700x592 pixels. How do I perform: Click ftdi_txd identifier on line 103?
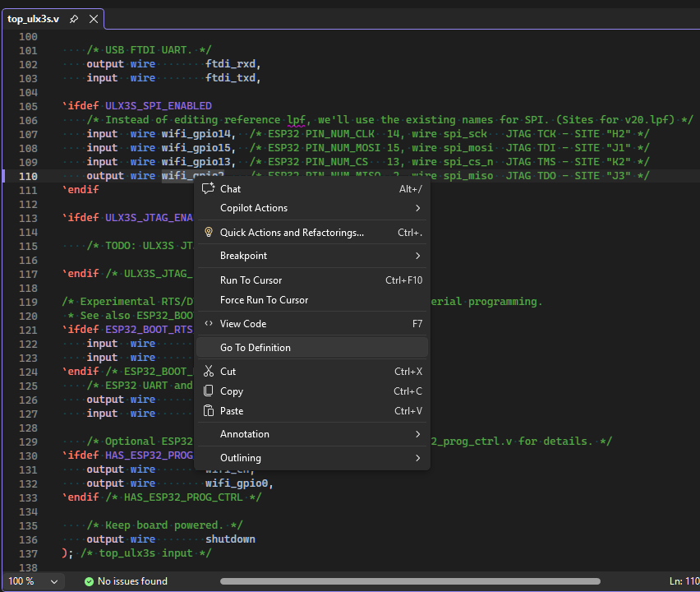[230, 78]
